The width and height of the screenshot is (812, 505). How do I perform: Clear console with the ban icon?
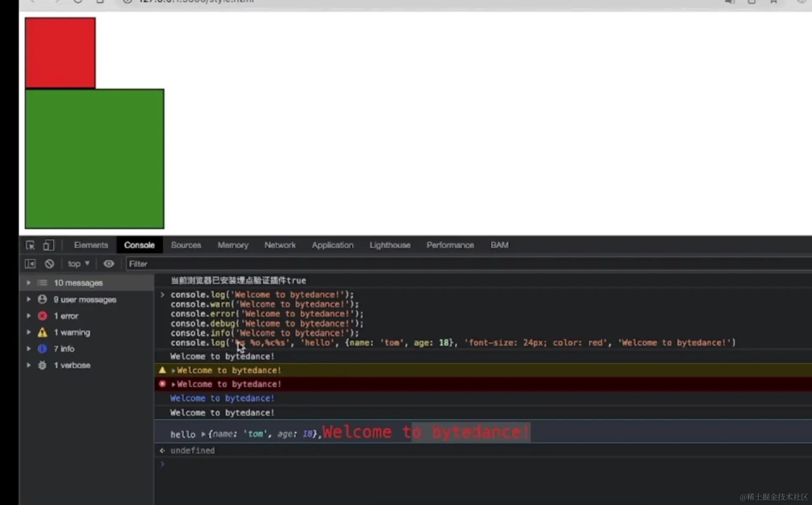click(49, 264)
